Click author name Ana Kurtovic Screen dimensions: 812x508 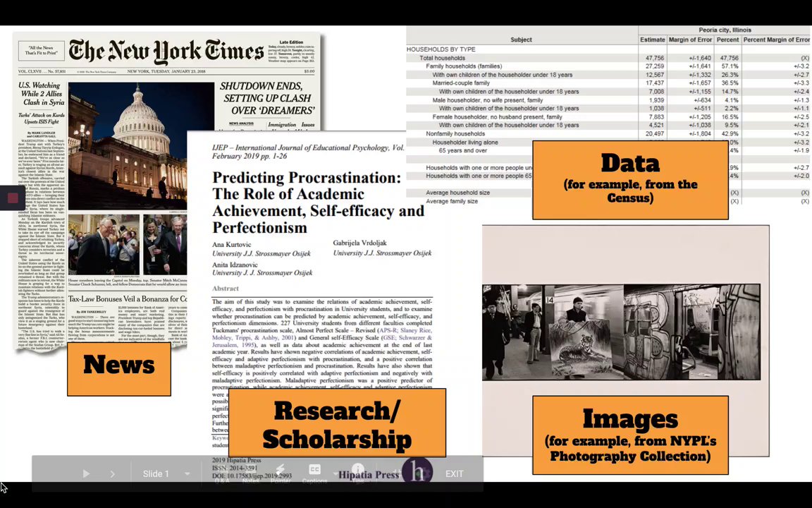(231, 244)
